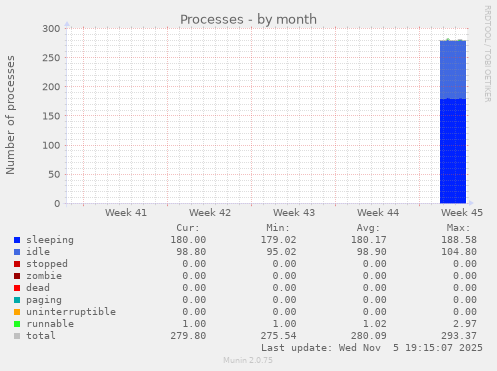Click the 'Number of processes' axis label
The width and height of the screenshot is (497, 371).
pyautogui.click(x=10, y=115)
